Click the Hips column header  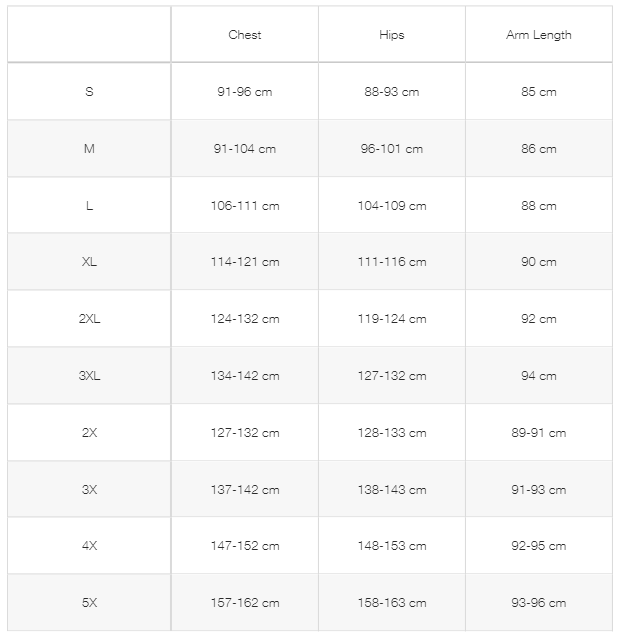pos(391,35)
